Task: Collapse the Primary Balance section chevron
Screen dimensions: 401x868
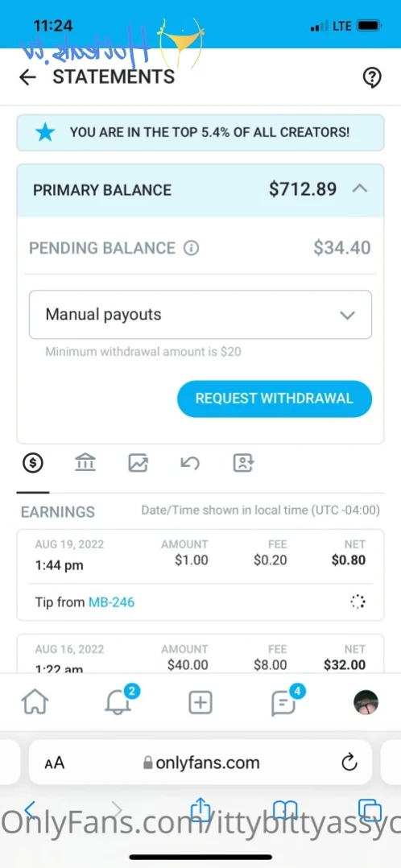Action: pyautogui.click(x=360, y=188)
